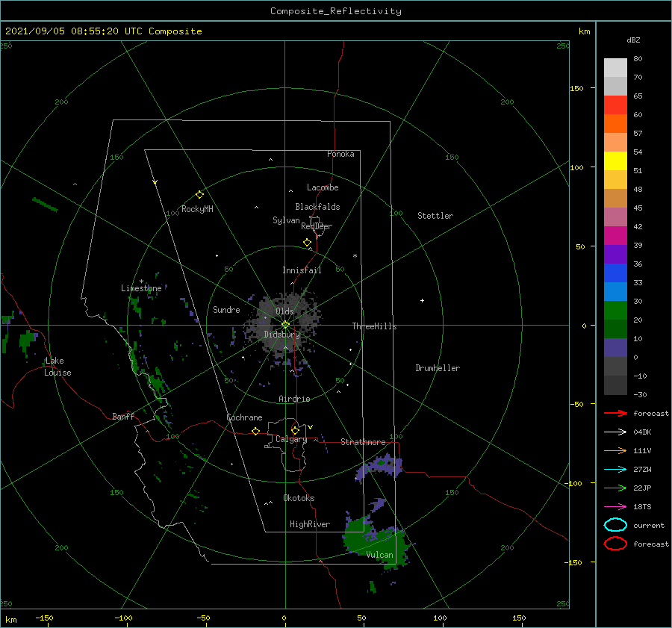Click the white asterisk marker above Limestone

point(141,282)
